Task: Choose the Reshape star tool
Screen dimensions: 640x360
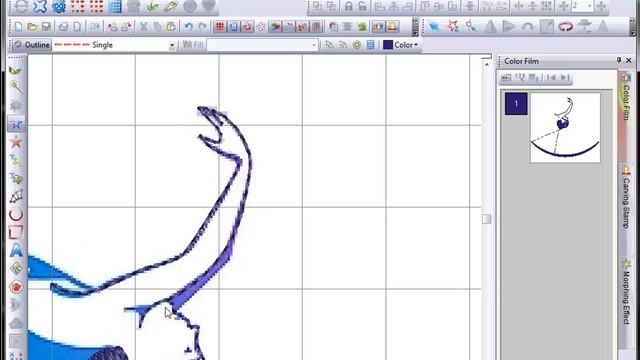Action: click(x=453, y=27)
